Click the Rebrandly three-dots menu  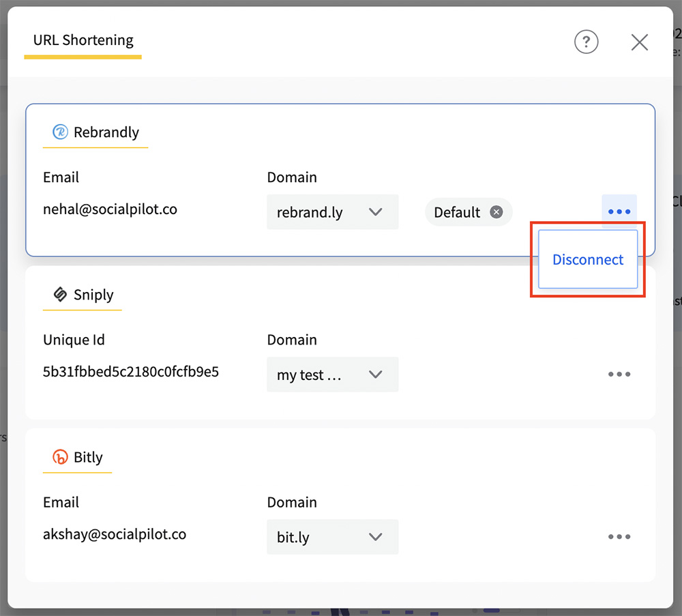click(x=619, y=211)
